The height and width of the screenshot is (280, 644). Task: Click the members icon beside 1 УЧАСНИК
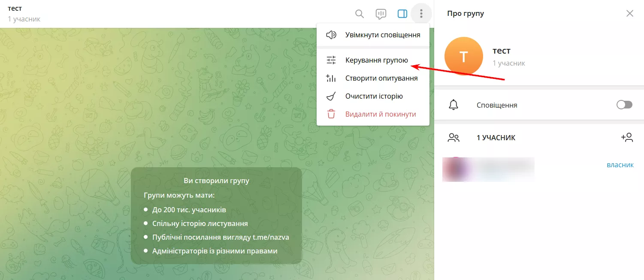click(x=454, y=138)
